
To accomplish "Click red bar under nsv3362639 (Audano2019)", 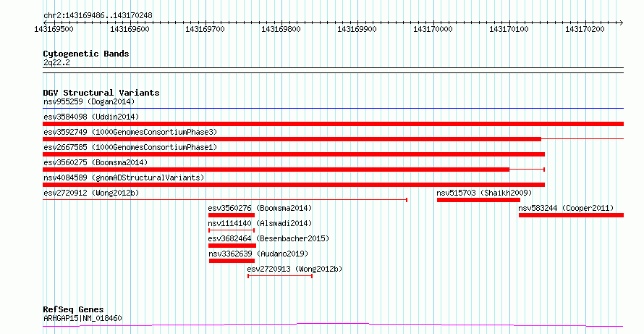I will (232, 261).
